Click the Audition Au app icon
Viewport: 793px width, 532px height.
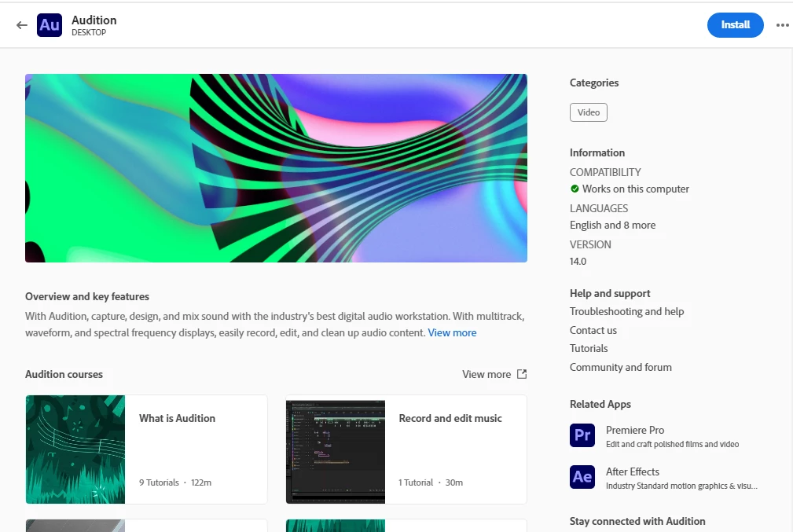(50, 25)
